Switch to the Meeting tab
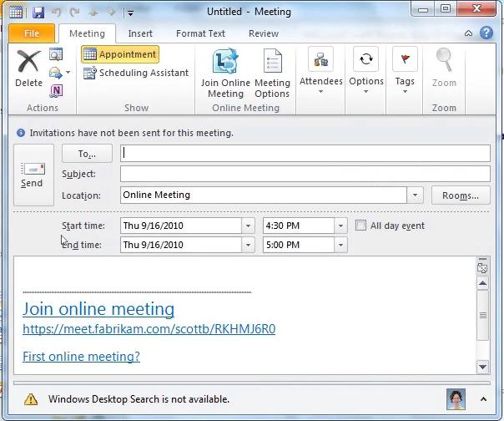 pyautogui.click(x=87, y=33)
